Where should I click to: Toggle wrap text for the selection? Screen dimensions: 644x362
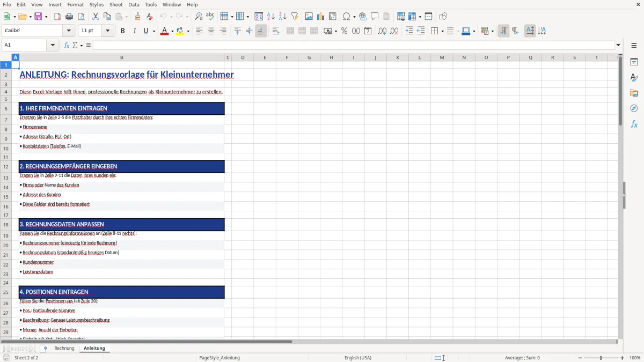point(275,31)
